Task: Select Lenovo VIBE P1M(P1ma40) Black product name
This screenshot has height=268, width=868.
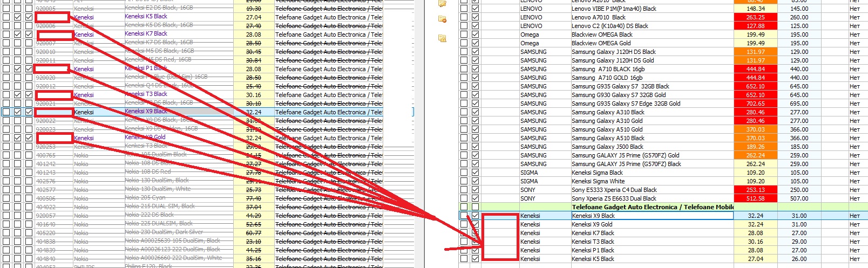Action: point(614,9)
